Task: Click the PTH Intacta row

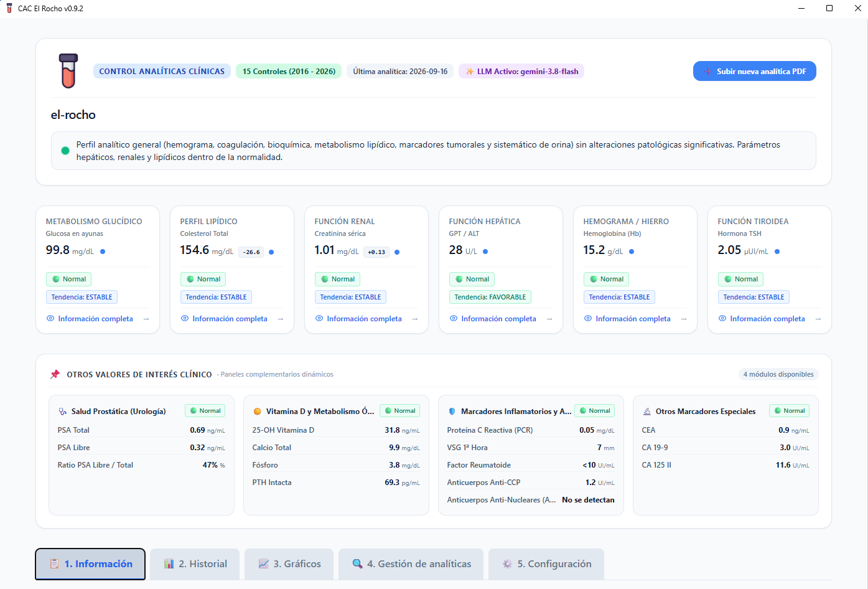Action: 336,483
